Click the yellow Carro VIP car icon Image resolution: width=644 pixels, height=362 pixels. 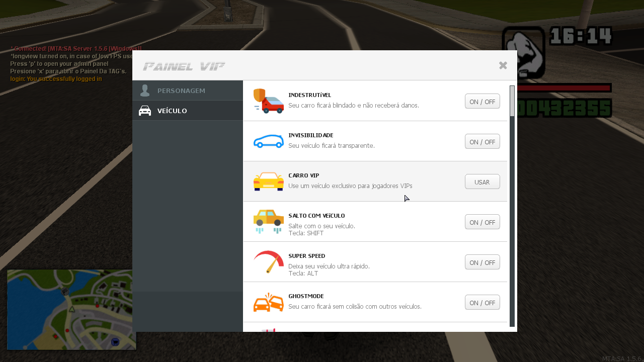pos(268,181)
